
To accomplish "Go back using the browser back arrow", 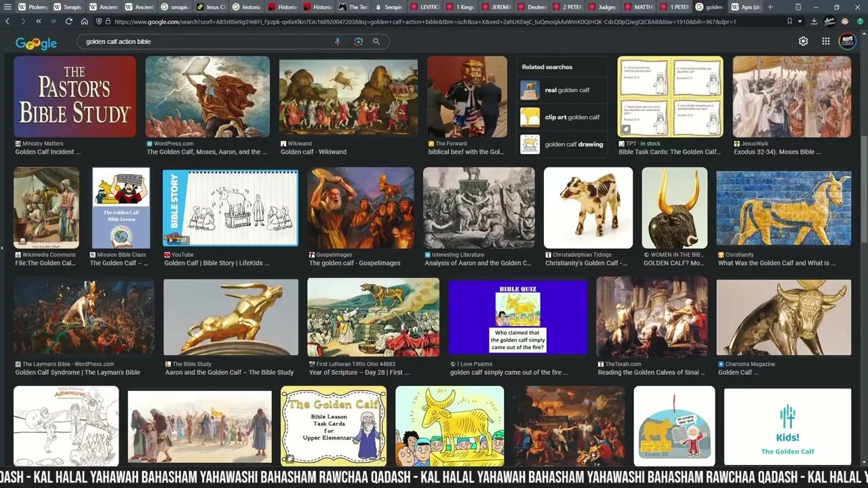I will (x=7, y=21).
